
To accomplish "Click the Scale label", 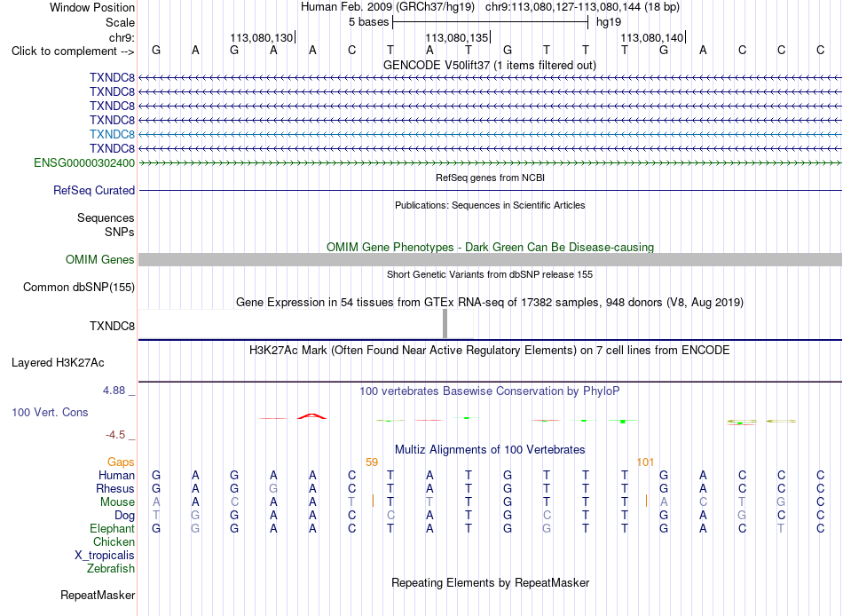I will click(120, 22).
